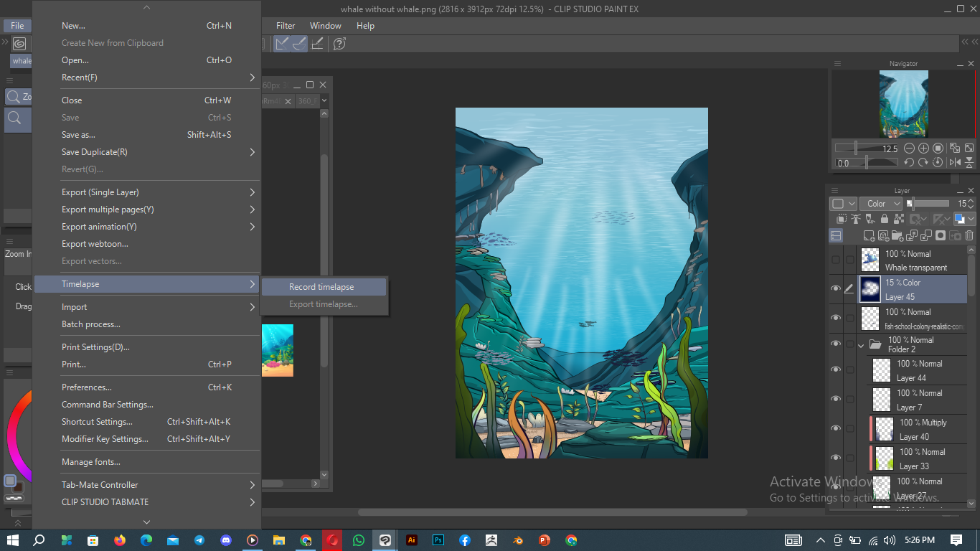980x551 pixels.
Task: Delete layer with trash icon
Action: (969, 235)
